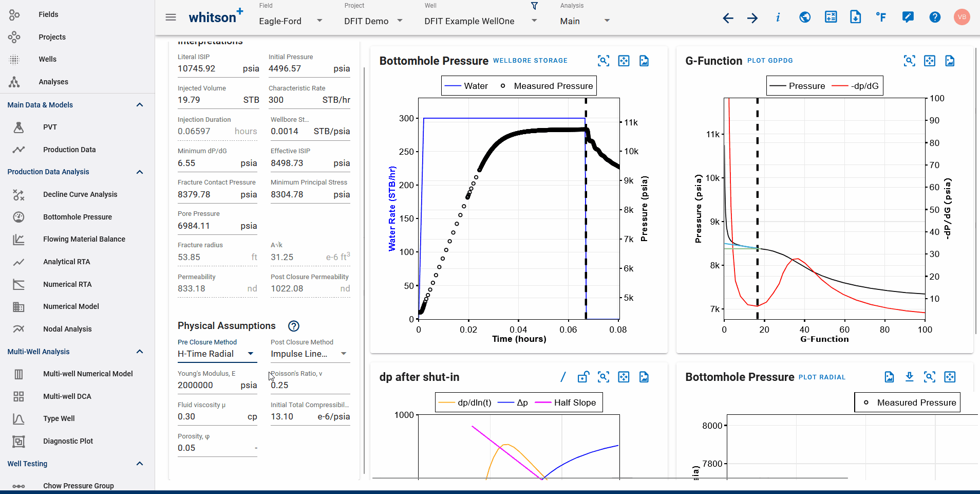Toggle Δp series in legend
The height and width of the screenshot is (494, 980).
point(513,402)
